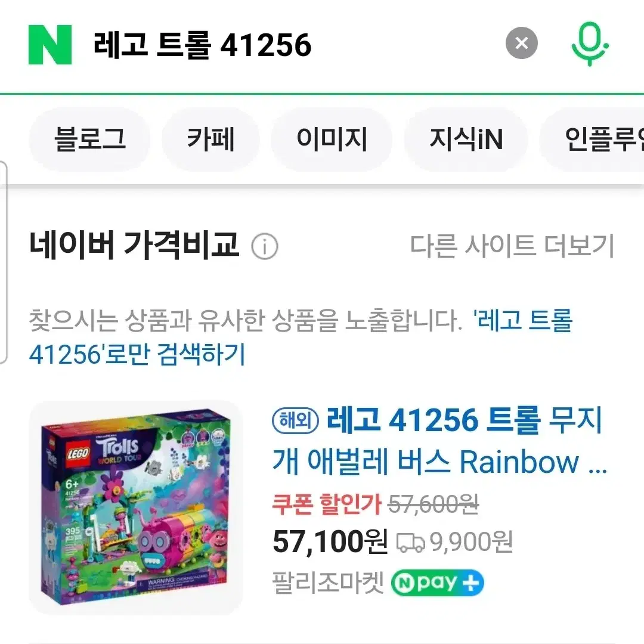644x644 pixels.
Task: Start voice search with microphone icon
Action: (590, 44)
